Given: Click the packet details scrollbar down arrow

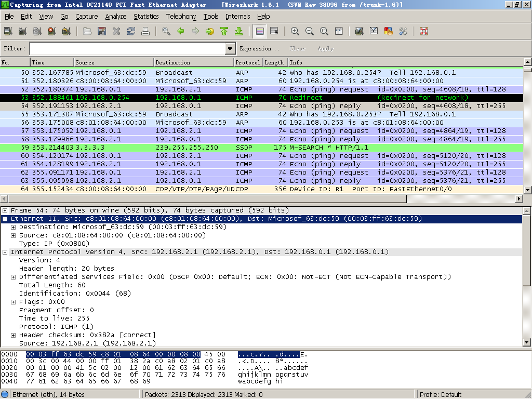Looking at the screenshot, I should pyautogui.click(x=527, y=342).
